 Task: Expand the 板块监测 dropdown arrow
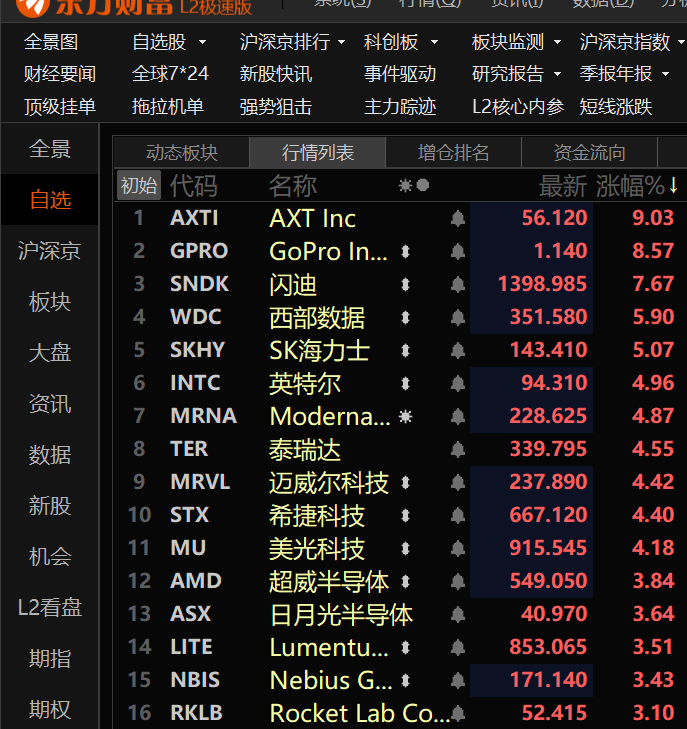pyautogui.click(x=557, y=42)
